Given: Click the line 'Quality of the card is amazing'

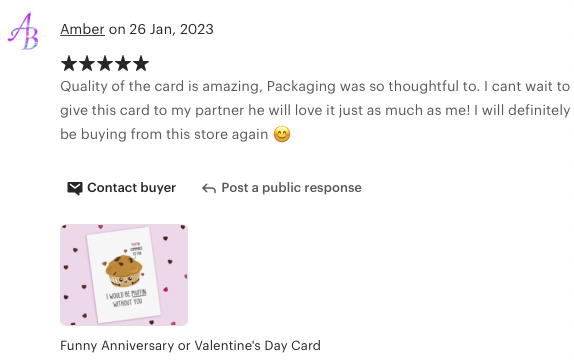Looking at the screenshot, I should coord(161,86).
